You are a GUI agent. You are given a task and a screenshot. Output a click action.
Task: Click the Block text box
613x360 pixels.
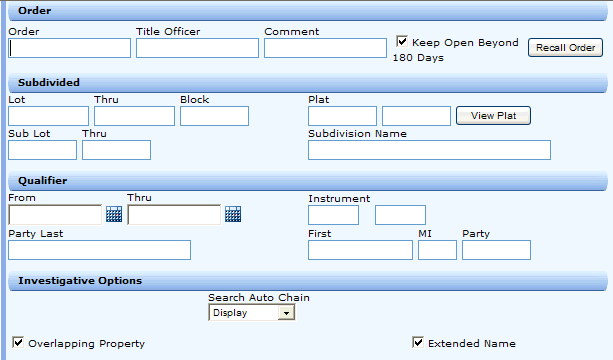pyautogui.click(x=214, y=116)
